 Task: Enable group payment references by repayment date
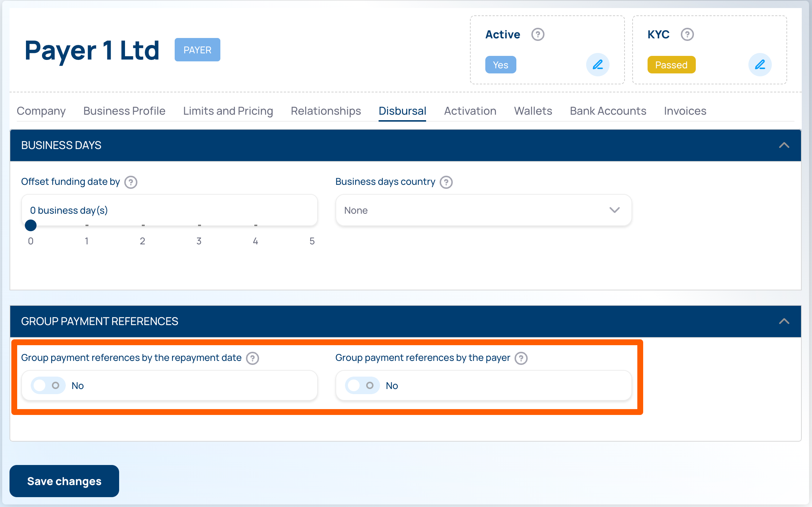coord(48,385)
